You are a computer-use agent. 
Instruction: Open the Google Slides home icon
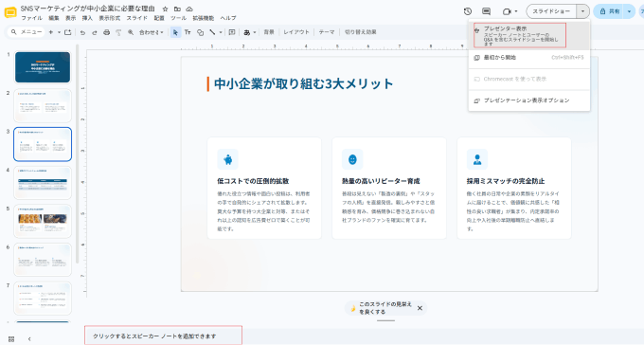[x=10, y=12]
